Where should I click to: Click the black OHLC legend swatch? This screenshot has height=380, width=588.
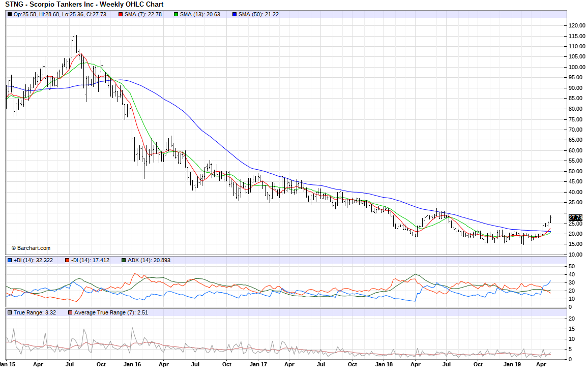coord(10,14)
